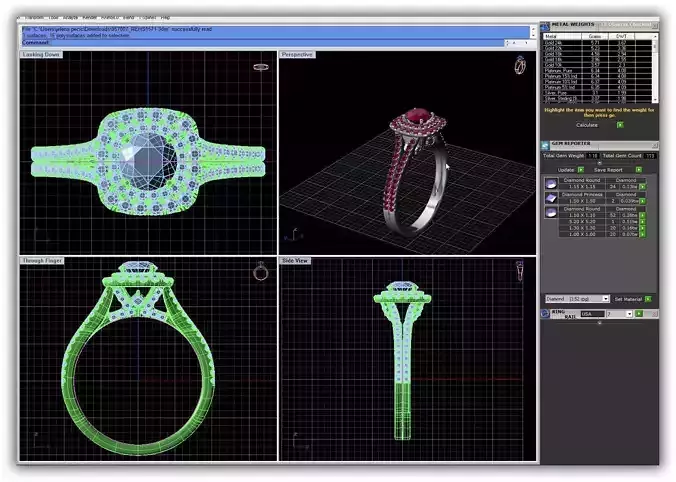This screenshot has height=482, width=676.
Task: Click the scroll-down arrow of metal table
Action: 655,100
